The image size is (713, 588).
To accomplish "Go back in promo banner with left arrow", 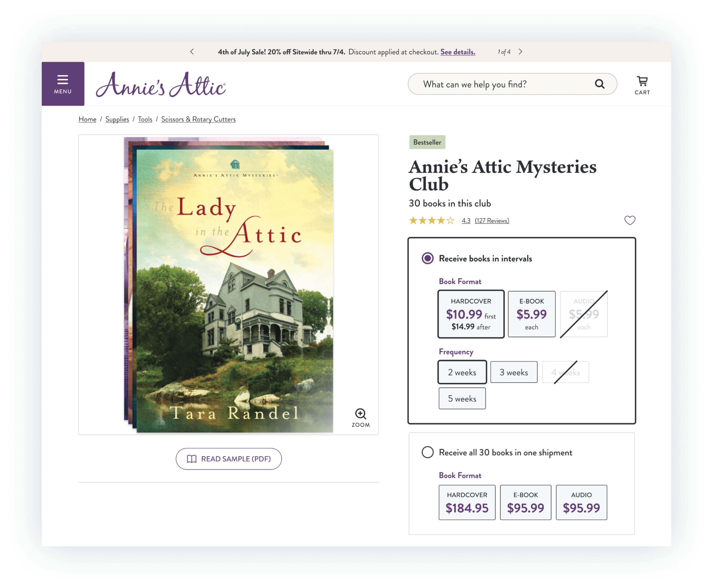I will click(x=192, y=52).
